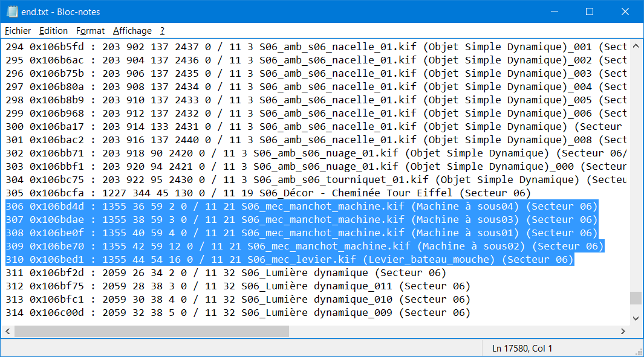Click line 300 address 0x106ba17
This screenshot has height=357, width=644.
[57, 127]
